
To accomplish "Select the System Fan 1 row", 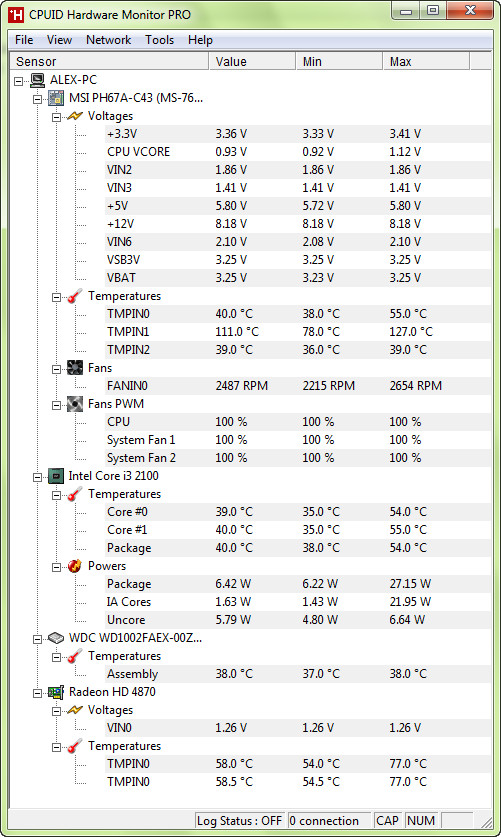I will point(298,440).
